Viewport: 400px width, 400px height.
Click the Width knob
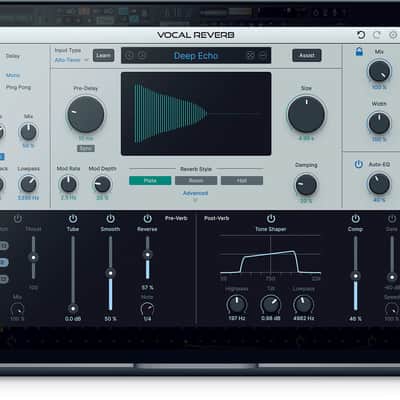379,123
